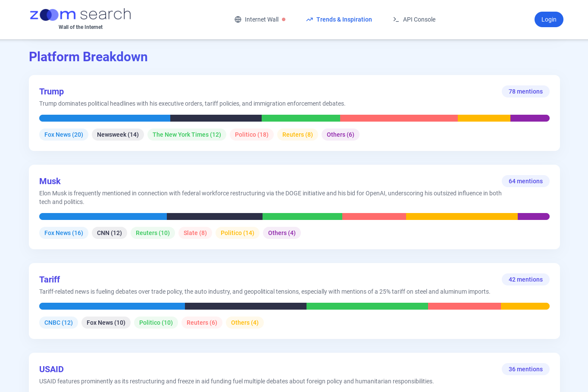Click the purple Others segment in Trump bar
This screenshot has width=588, height=392.
click(x=530, y=118)
